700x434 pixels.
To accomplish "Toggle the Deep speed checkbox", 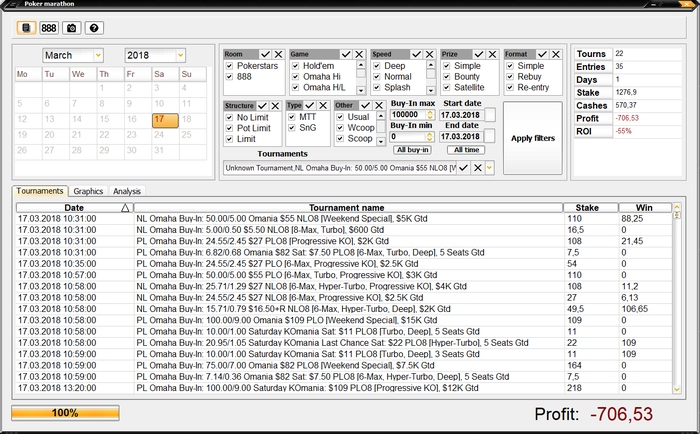I will 377,66.
